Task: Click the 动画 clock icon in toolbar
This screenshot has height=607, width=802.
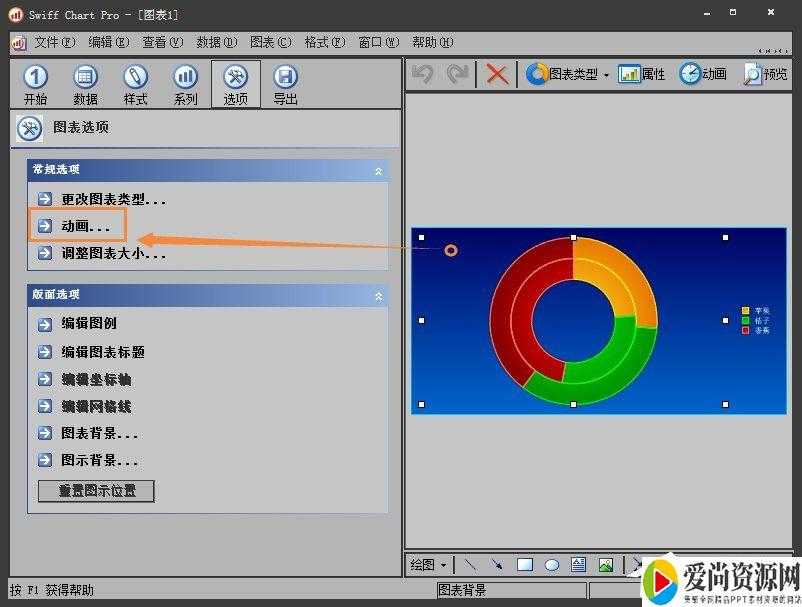Action: click(703, 74)
